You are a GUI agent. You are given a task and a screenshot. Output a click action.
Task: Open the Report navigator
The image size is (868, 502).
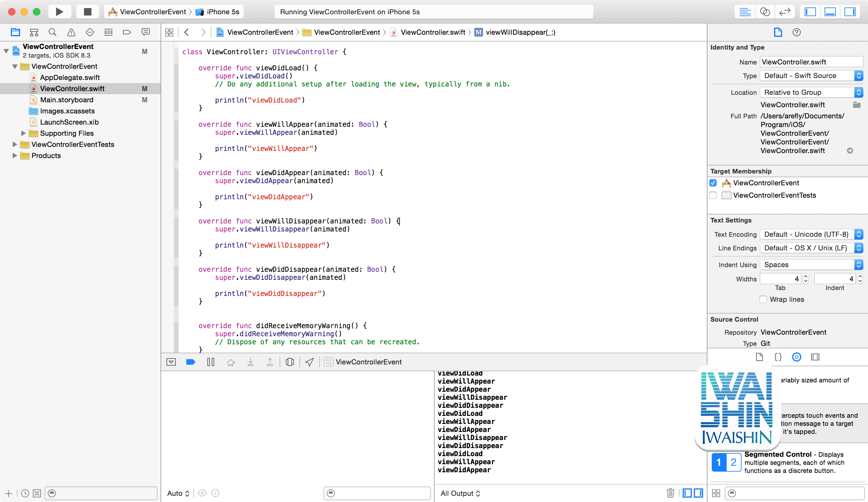click(146, 32)
